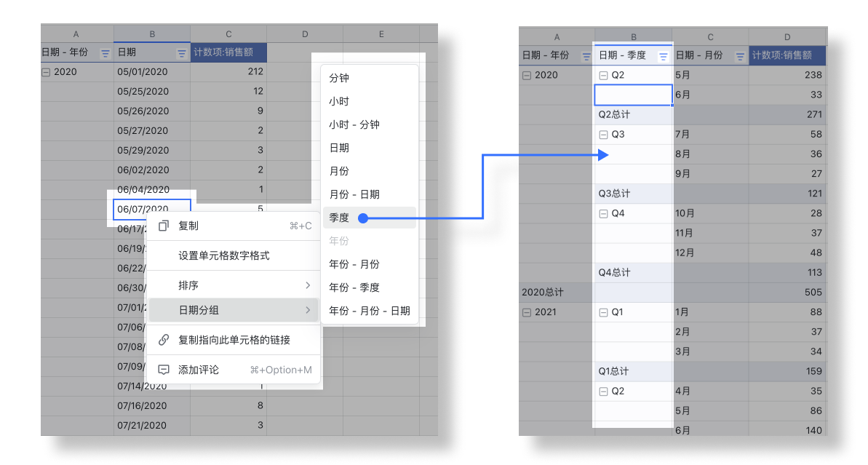
Task: Expand the 排序 submenu arrow
Action: click(x=308, y=285)
